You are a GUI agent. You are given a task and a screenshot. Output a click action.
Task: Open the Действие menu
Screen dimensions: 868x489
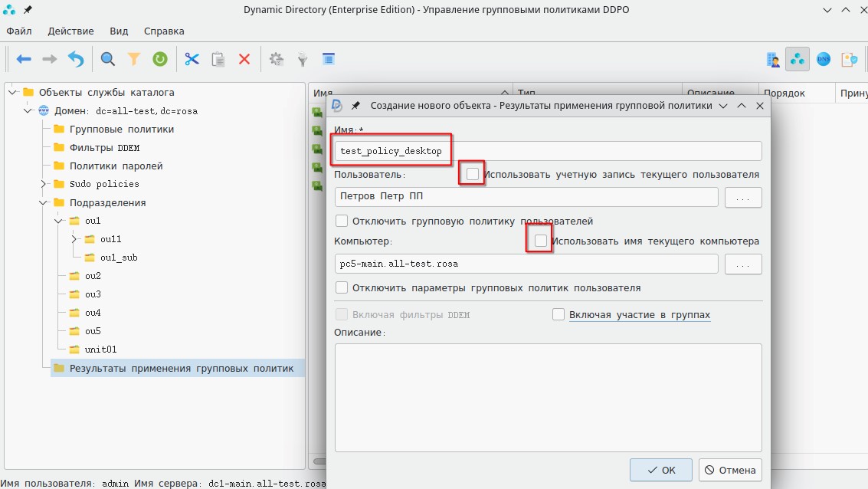tap(70, 31)
